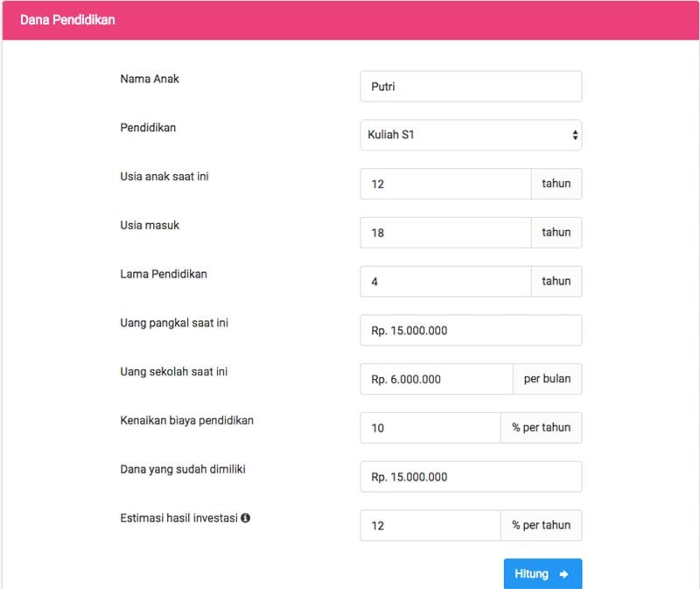The image size is (700, 589).
Task: Select the Usia masuk input box
Action: 444,233
